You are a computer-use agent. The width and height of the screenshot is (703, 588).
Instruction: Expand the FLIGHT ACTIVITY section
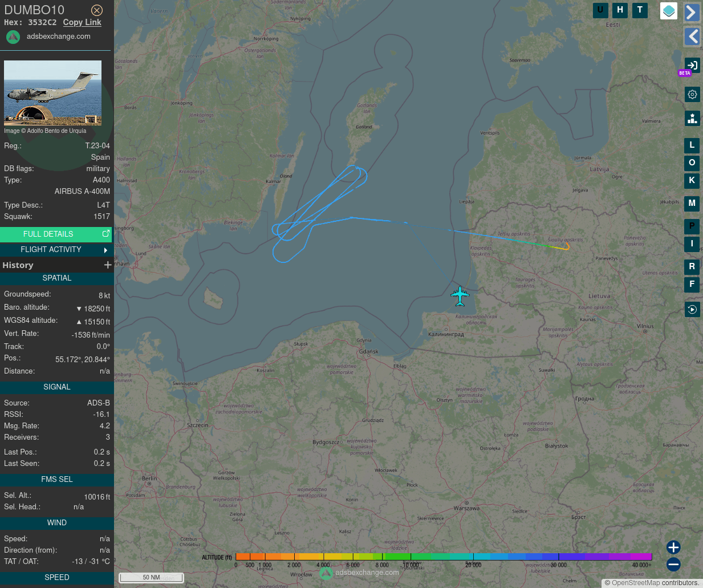coord(56,250)
